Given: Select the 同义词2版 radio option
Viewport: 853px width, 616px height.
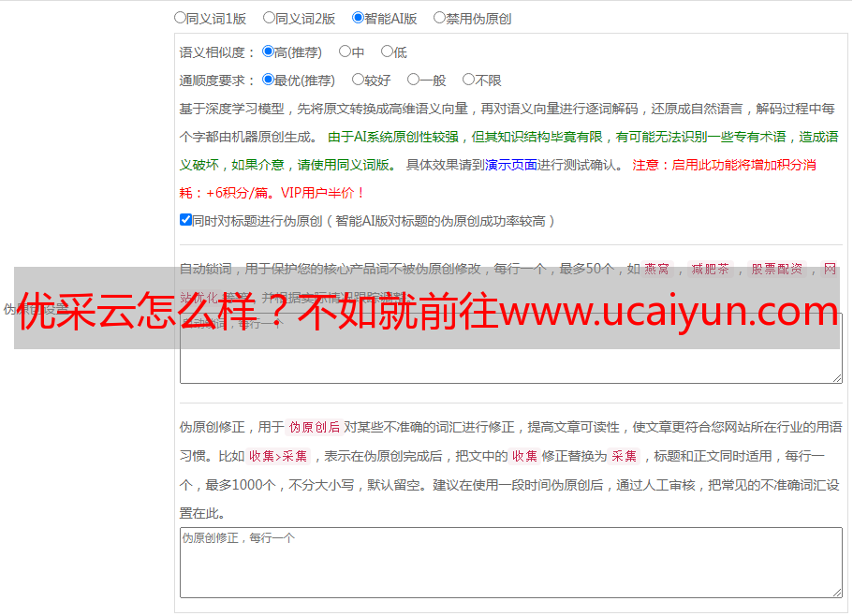Looking at the screenshot, I should [x=269, y=18].
